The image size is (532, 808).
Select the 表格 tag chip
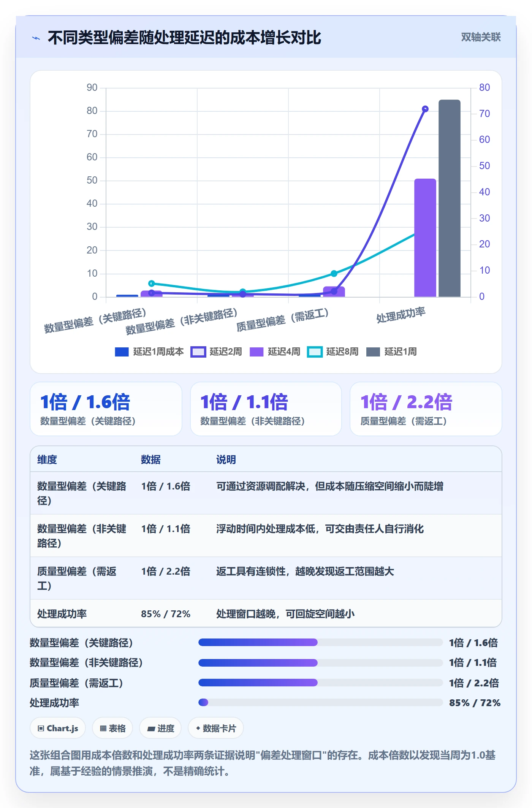tap(112, 728)
